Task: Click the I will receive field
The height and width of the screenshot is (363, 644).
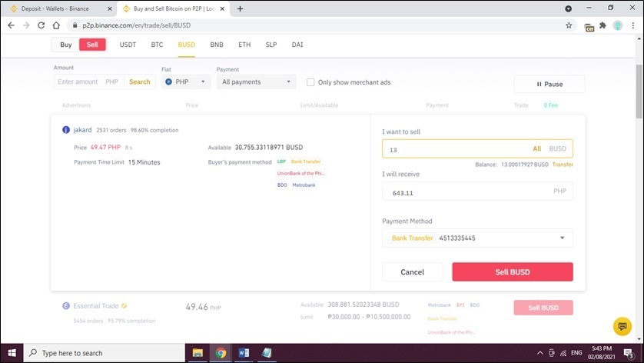Action: pos(477,191)
